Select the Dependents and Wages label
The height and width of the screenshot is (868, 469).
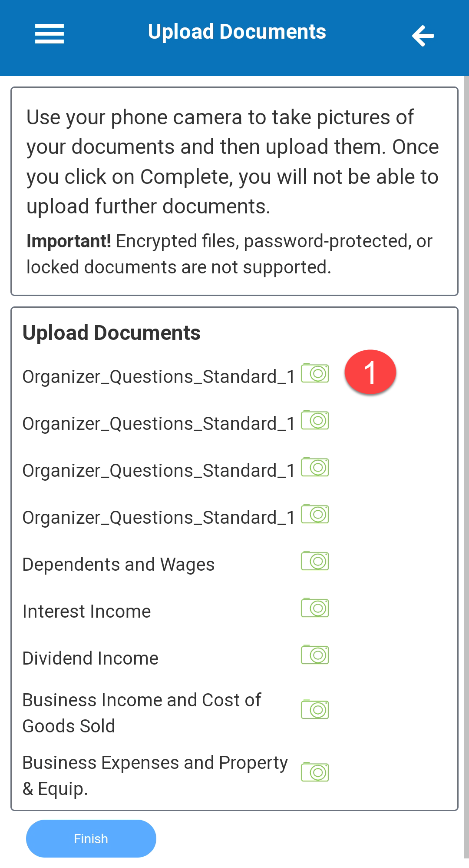click(x=119, y=565)
